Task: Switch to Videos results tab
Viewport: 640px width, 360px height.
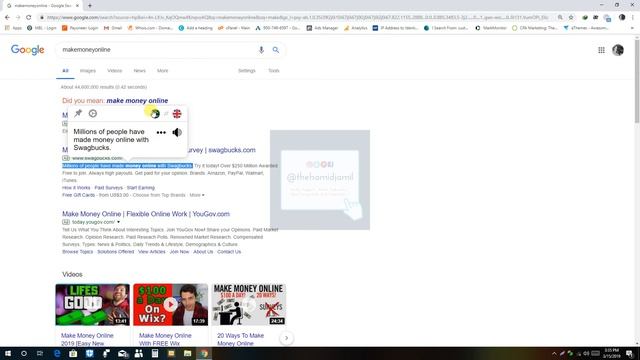Action: (115, 71)
